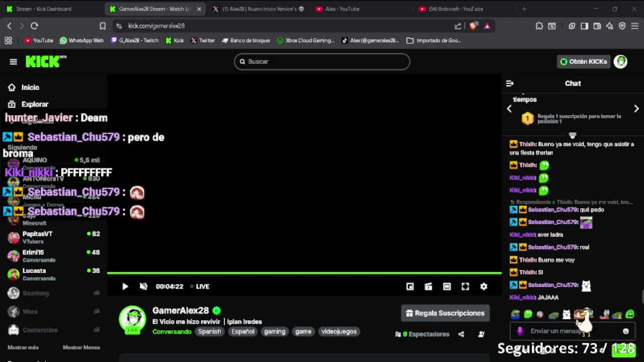Viewport: 644px width, 362px height.
Task: Open Erimi15 channel in sidebar
Action: pyautogui.click(x=53, y=256)
